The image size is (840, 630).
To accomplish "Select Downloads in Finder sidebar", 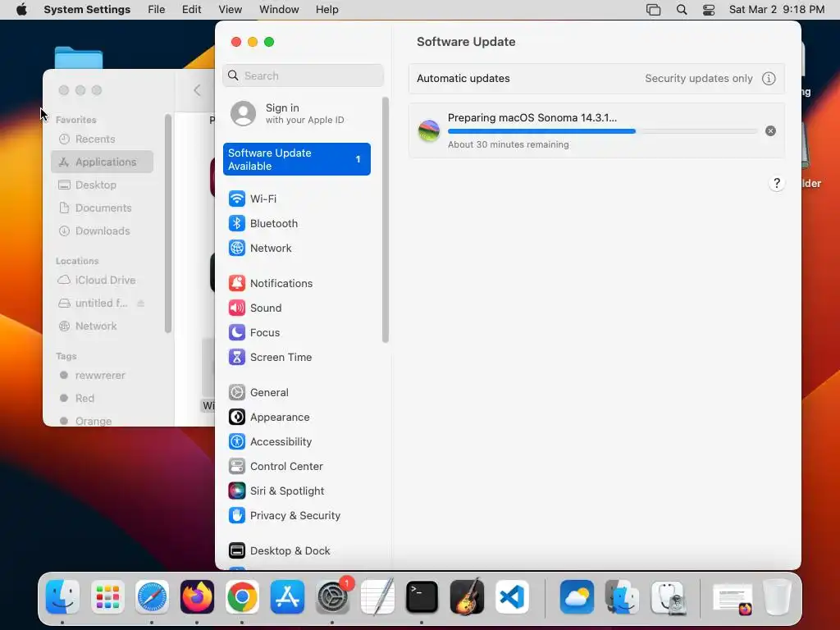I will (102, 231).
